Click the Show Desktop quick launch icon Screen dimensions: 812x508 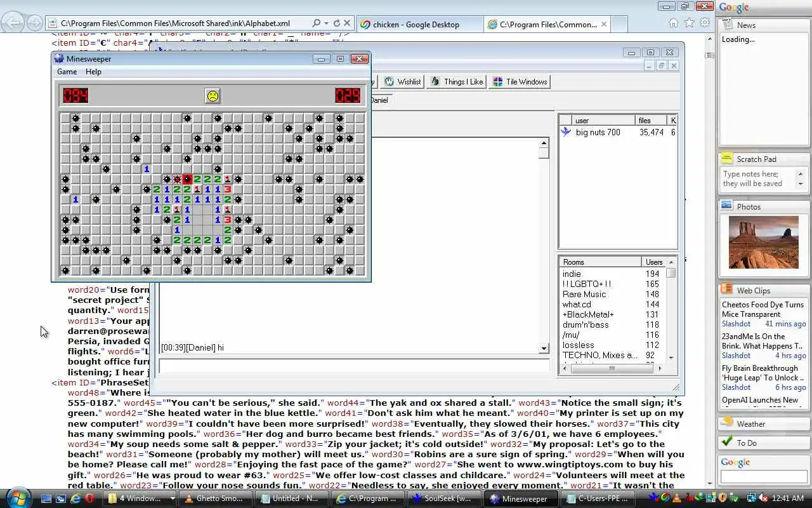click(x=46, y=498)
